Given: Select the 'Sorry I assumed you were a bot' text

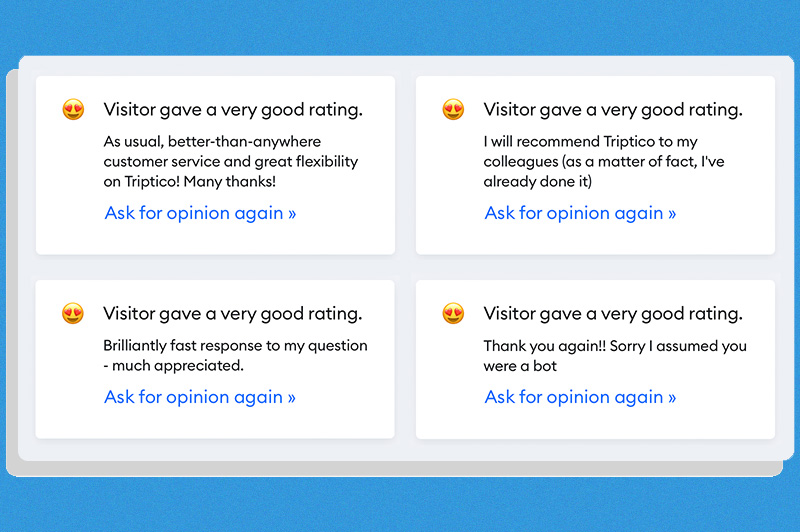Looking at the screenshot, I should click(615, 355).
